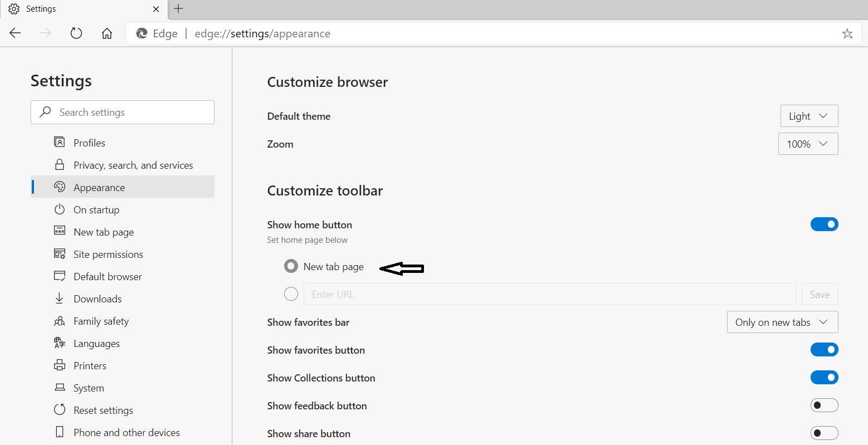Enable the Show feedback button

pos(825,405)
